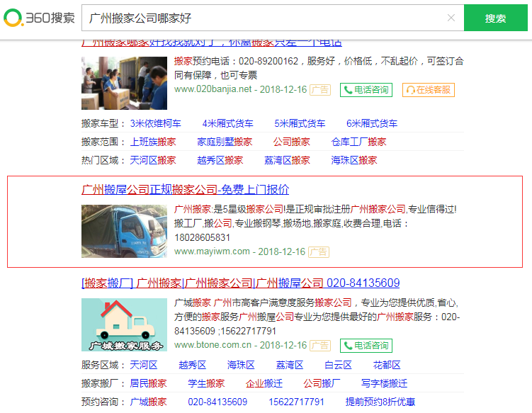Open the 公司搬厂 link
Image resolution: width=532 pixels, height=413 pixels.
point(322,383)
